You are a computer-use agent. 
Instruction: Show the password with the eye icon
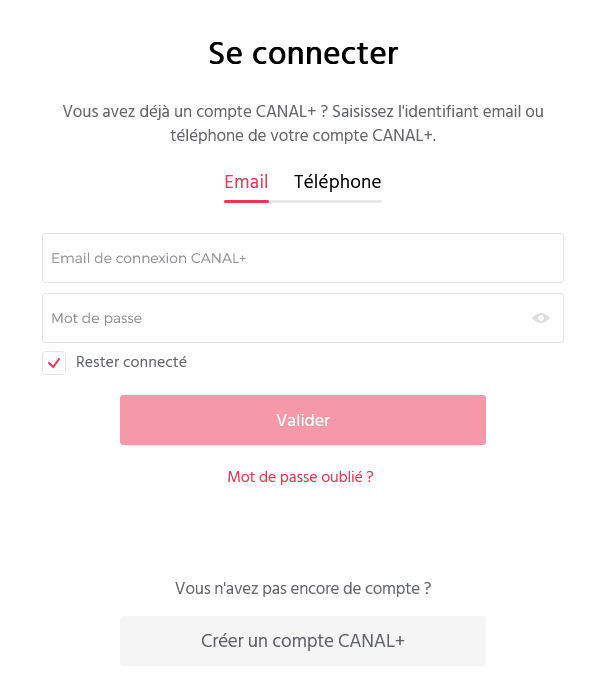541,318
